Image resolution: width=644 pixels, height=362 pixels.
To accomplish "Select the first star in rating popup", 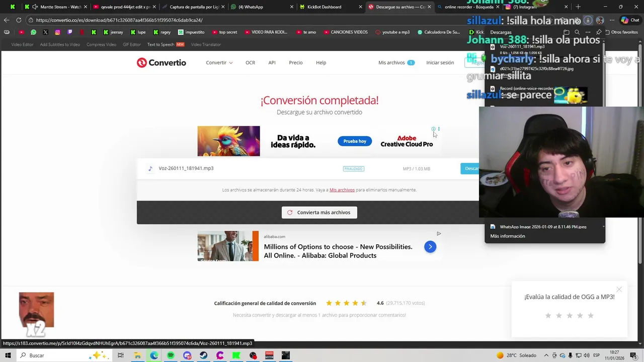I will pos(548,315).
